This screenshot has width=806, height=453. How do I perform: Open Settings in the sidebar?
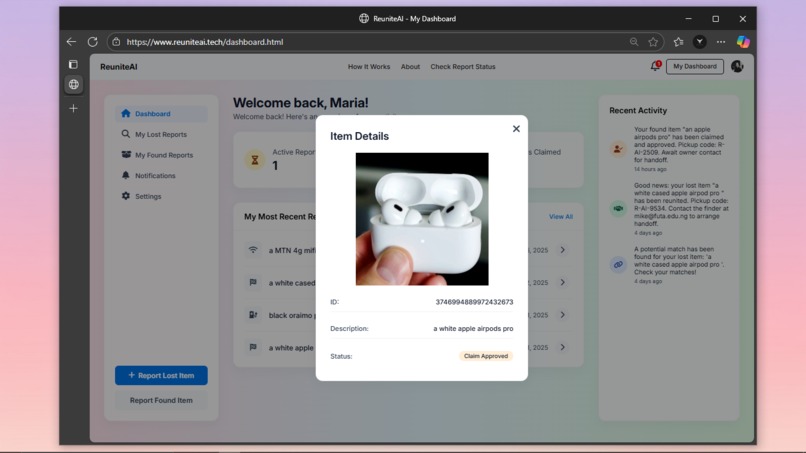point(161,196)
